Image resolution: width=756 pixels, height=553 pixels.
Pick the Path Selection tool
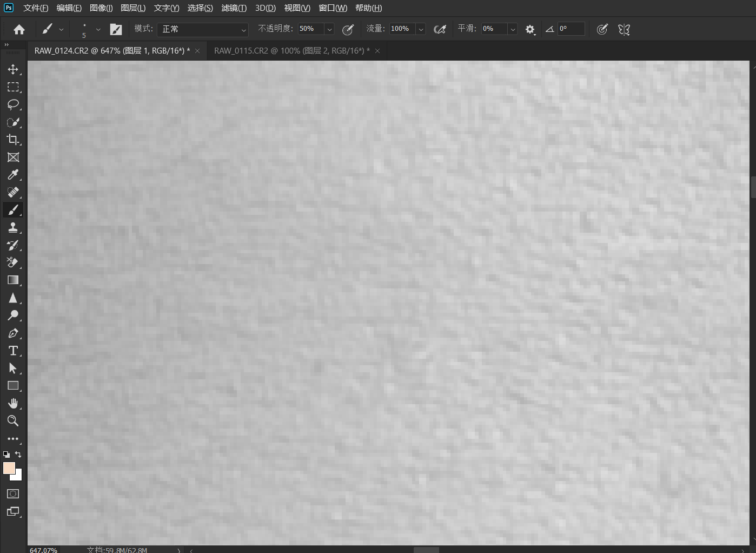click(x=13, y=368)
